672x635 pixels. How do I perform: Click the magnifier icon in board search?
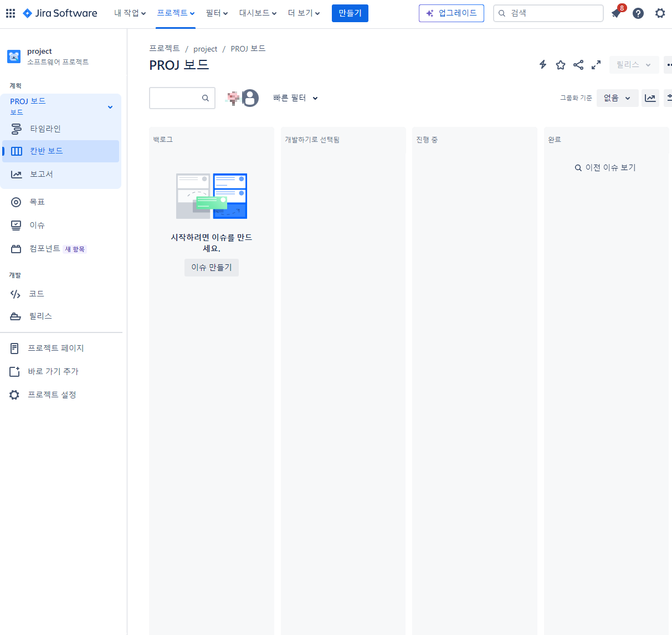click(x=206, y=98)
